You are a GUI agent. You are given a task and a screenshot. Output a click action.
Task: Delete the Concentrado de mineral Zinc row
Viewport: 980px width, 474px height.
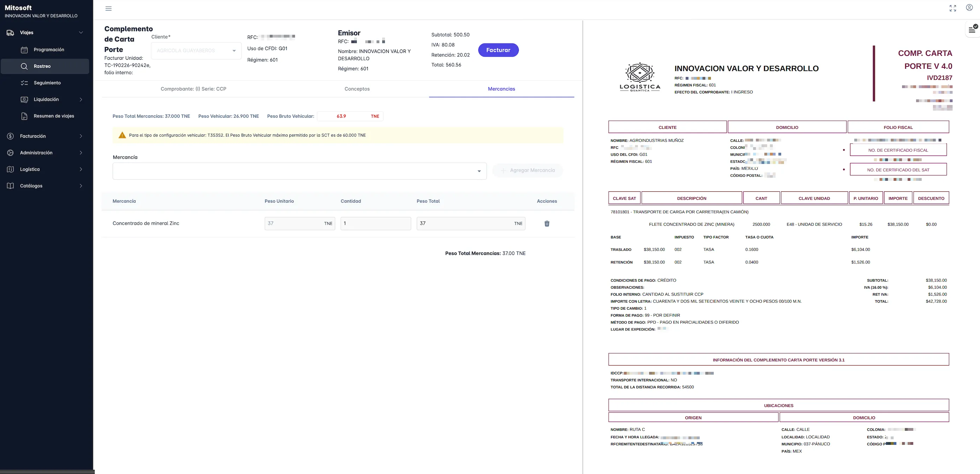pos(547,224)
